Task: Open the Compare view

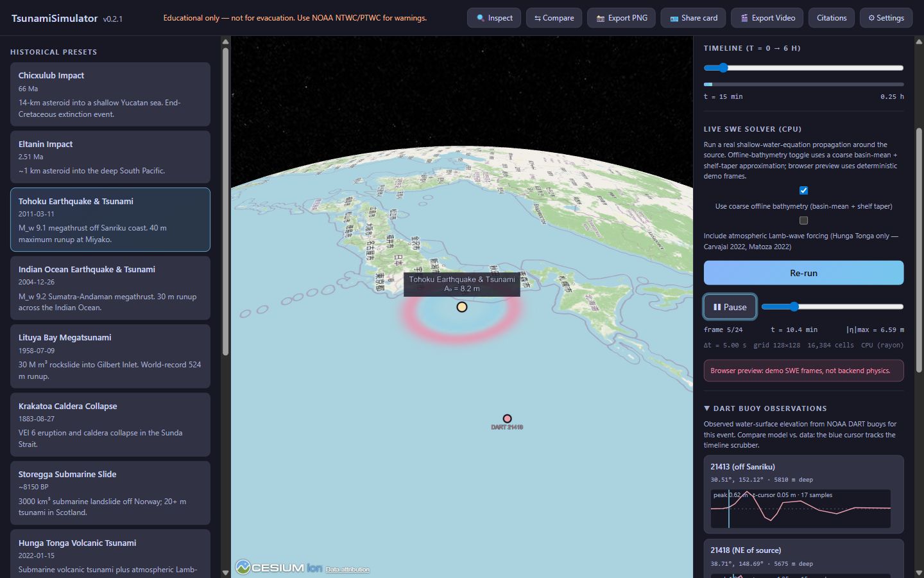Action: click(554, 18)
